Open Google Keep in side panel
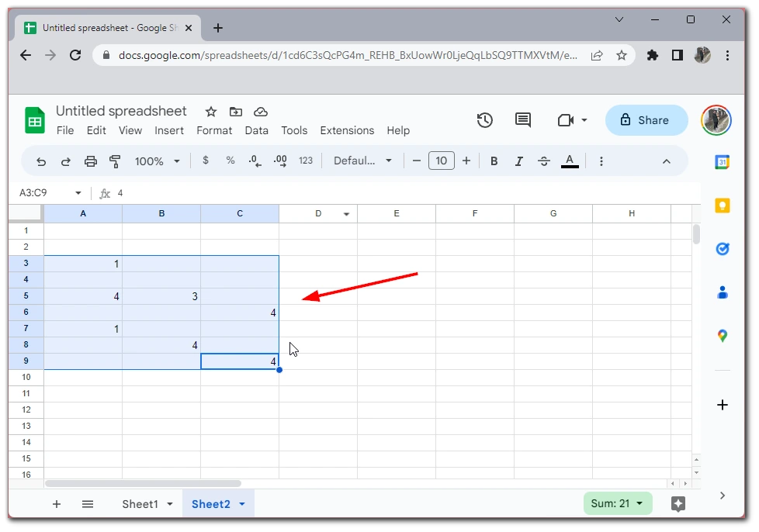Screen dimensions: 759x532 coord(723,206)
